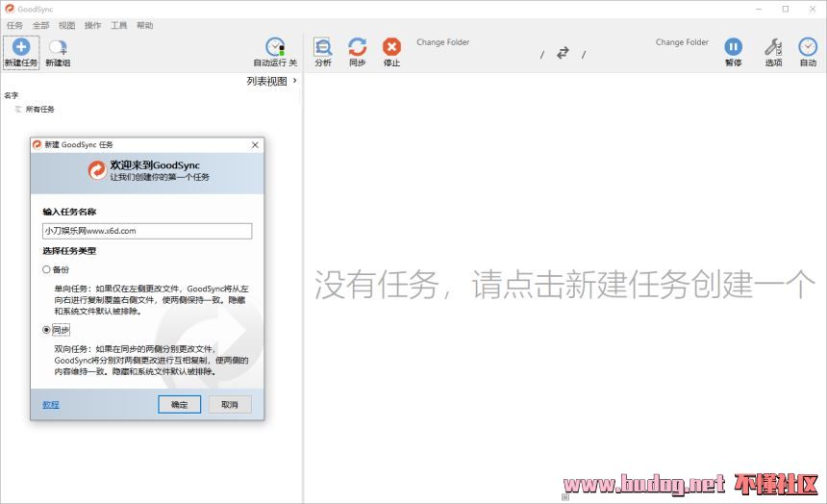Click the GoodSync logo in dialog header
The image size is (827, 504).
tap(97, 170)
